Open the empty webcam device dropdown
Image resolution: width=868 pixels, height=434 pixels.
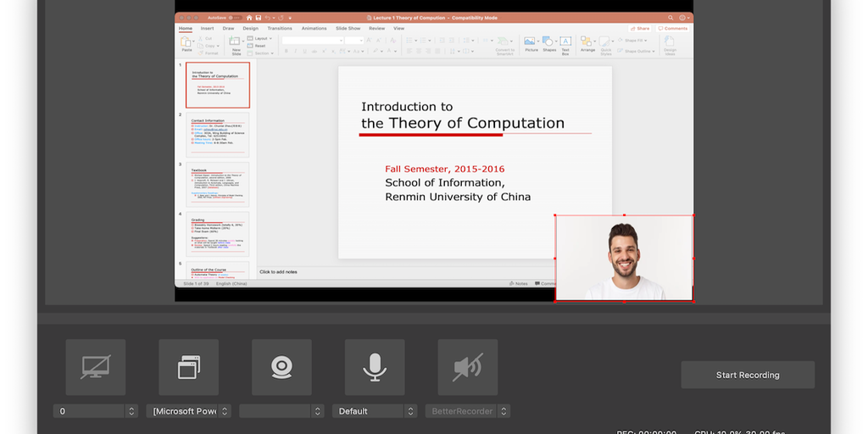click(281, 411)
